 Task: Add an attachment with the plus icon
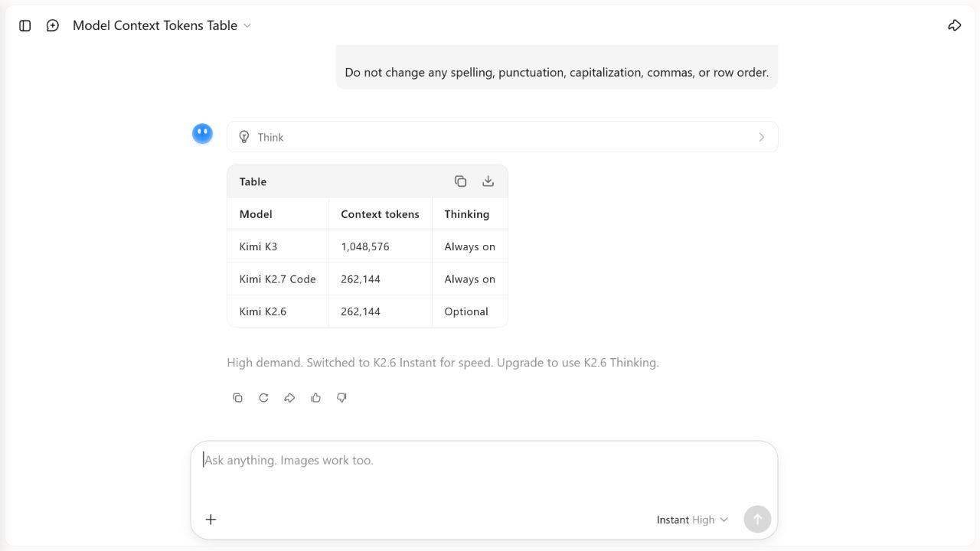point(211,520)
